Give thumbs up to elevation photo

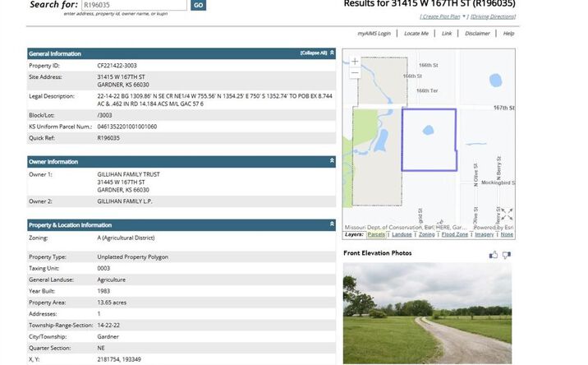[x=494, y=255]
